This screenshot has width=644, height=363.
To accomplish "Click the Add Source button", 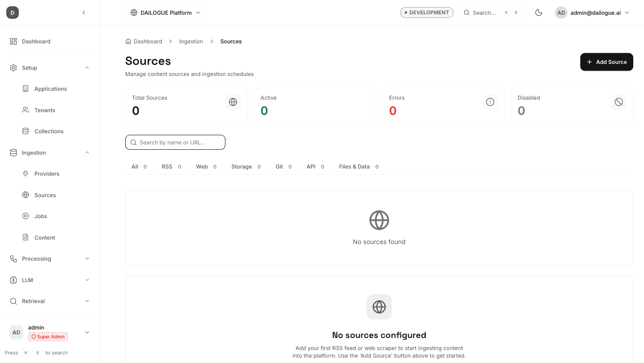I will [x=606, y=62].
